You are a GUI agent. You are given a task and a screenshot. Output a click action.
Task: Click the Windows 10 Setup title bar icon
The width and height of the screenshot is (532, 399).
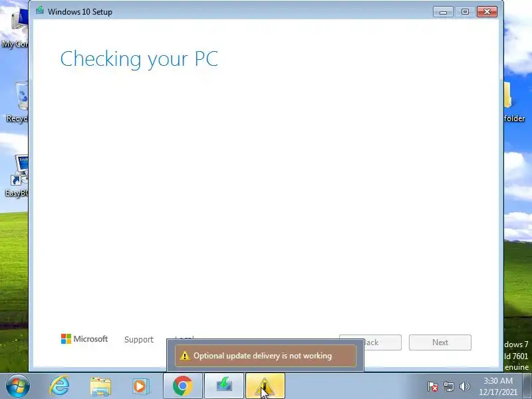pos(40,11)
